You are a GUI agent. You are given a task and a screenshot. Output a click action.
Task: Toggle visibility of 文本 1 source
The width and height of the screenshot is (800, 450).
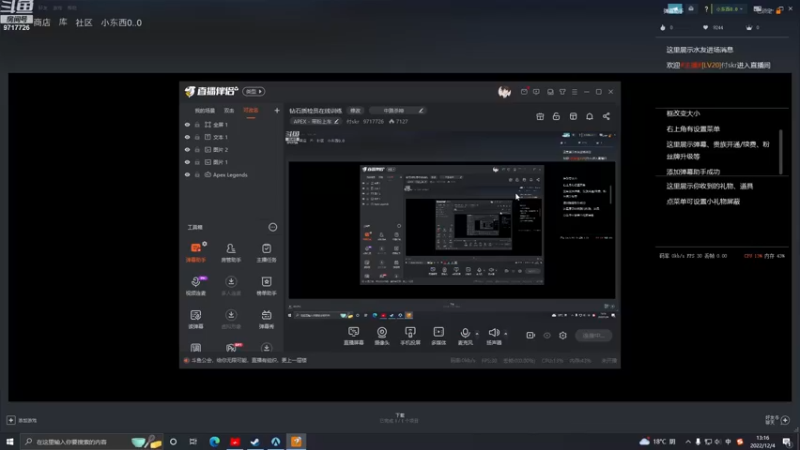point(187,137)
